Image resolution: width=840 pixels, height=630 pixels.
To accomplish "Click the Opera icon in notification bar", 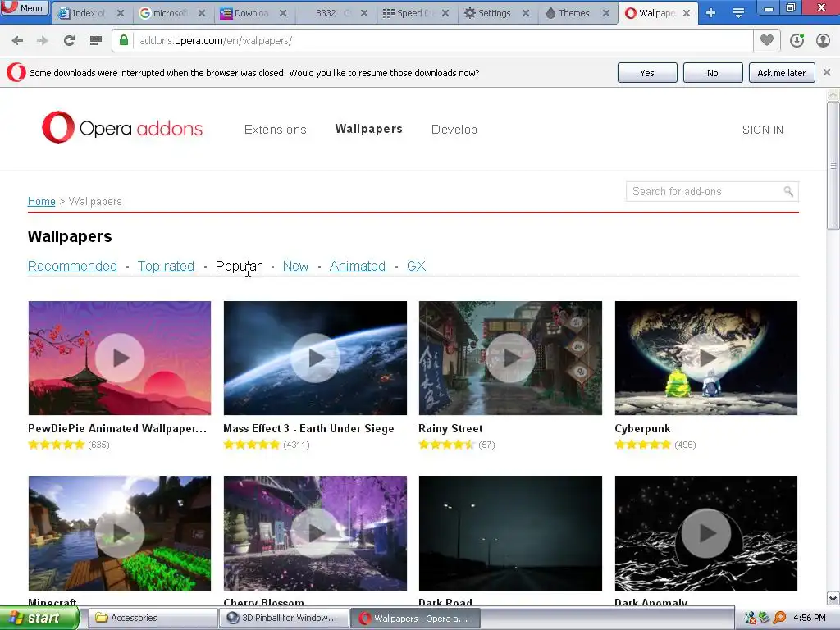I will pos(16,72).
